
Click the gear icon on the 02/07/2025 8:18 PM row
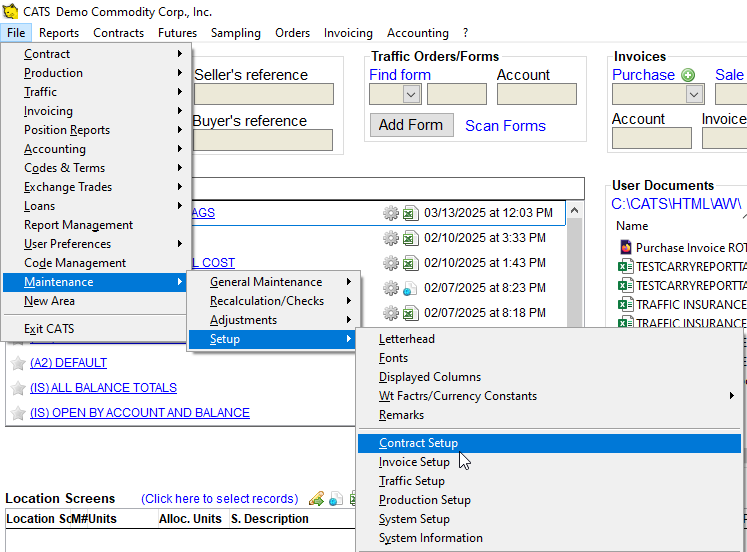pos(391,313)
